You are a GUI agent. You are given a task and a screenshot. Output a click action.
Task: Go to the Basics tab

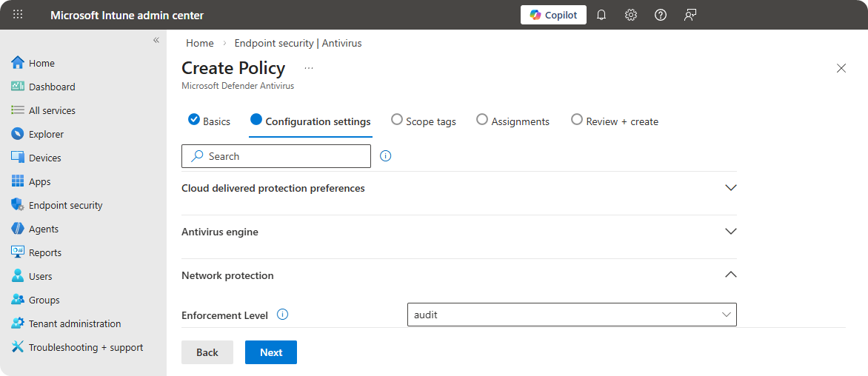click(x=210, y=121)
